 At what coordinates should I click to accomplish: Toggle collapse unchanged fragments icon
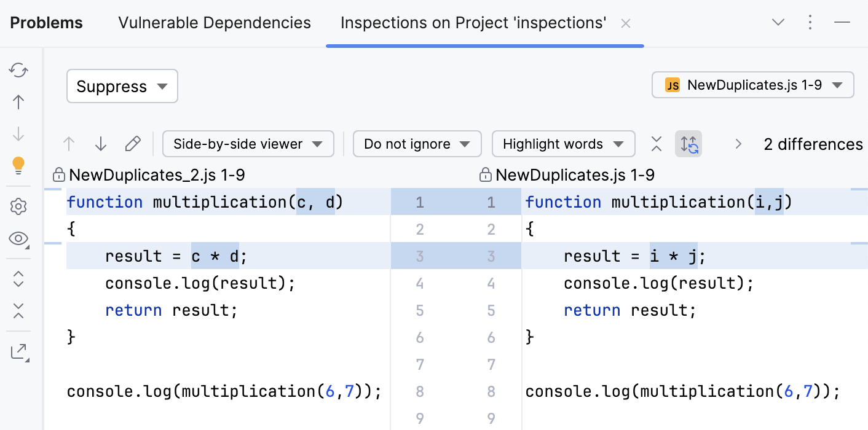(x=657, y=144)
